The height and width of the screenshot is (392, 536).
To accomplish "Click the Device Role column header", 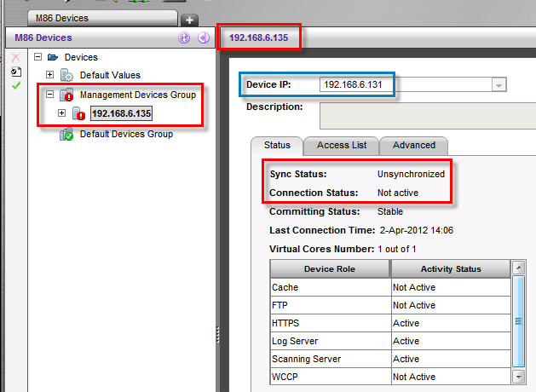I will tap(329, 269).
